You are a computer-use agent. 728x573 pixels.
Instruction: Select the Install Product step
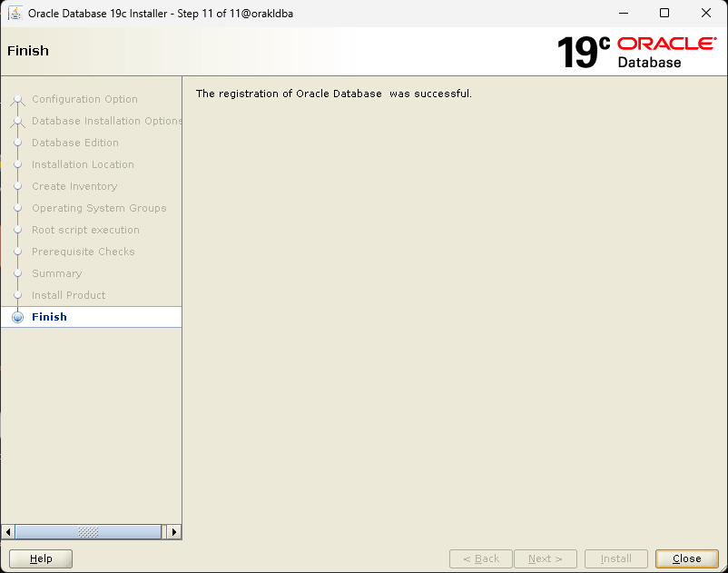[x=68, y=295]
